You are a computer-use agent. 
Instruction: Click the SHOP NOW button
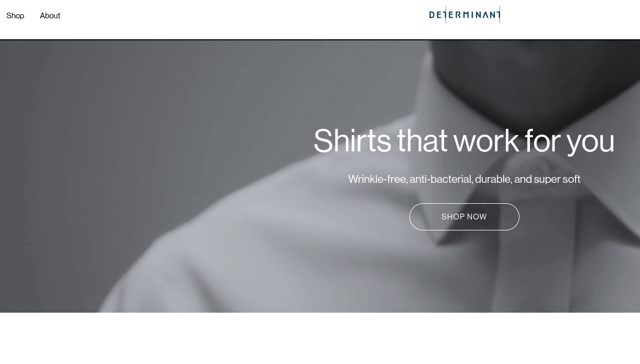coord(464,217)
